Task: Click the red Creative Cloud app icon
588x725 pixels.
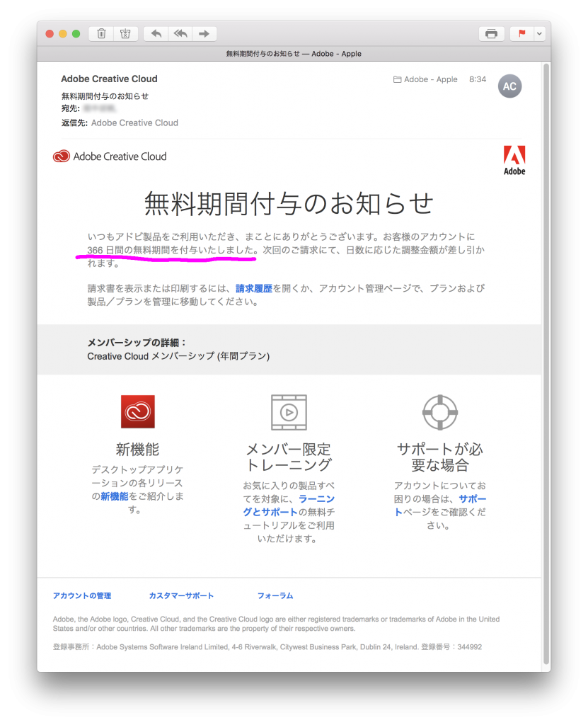Action: (138, 411)
